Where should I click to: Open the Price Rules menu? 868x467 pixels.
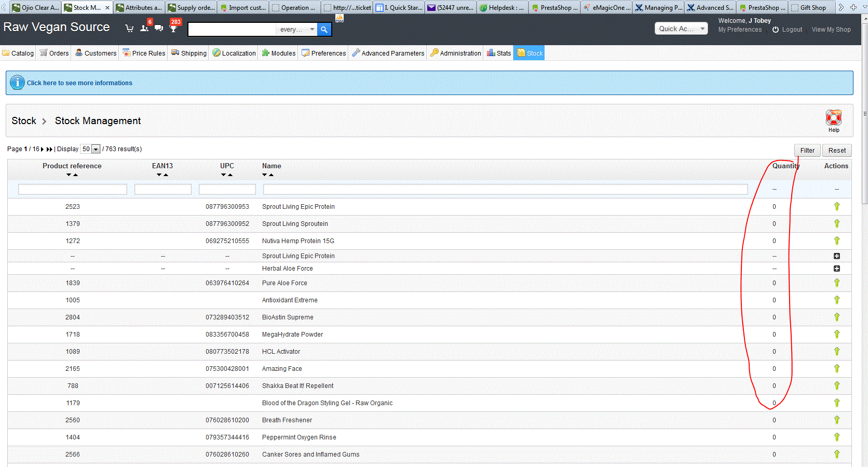click(144, 53)
